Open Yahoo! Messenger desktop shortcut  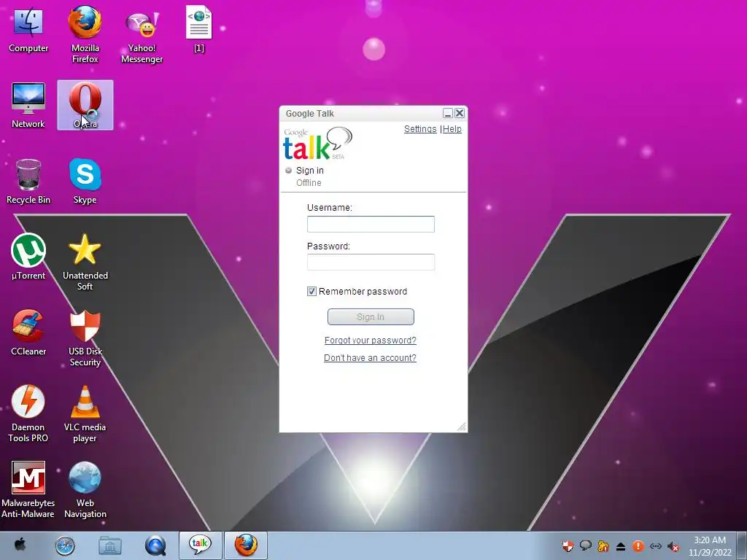pos(142,37)
